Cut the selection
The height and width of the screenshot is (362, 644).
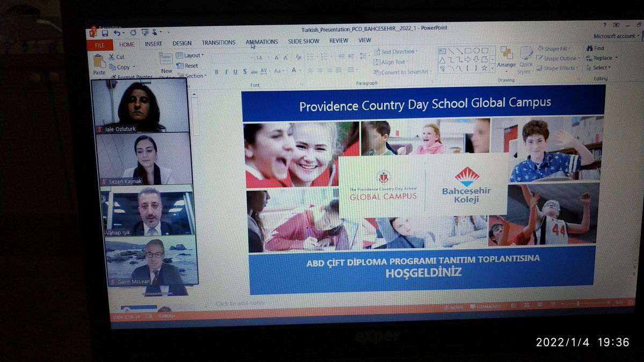pos(116,57)
